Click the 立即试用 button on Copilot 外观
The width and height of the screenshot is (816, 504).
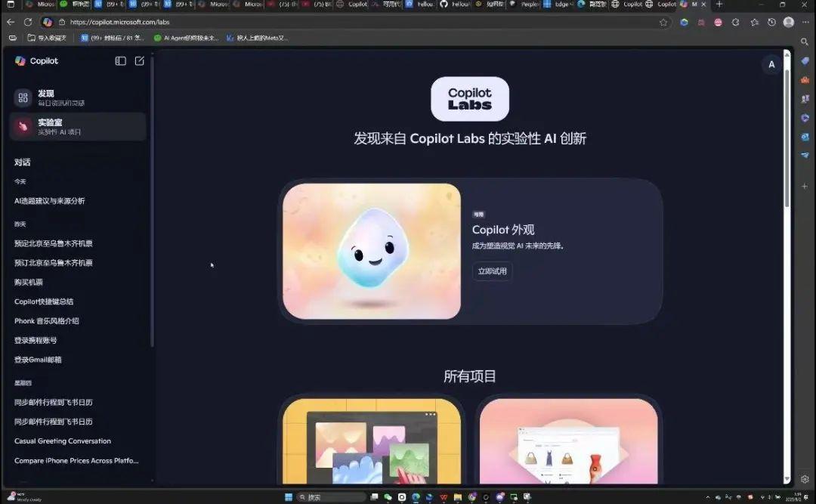click(x=492, y=271)
